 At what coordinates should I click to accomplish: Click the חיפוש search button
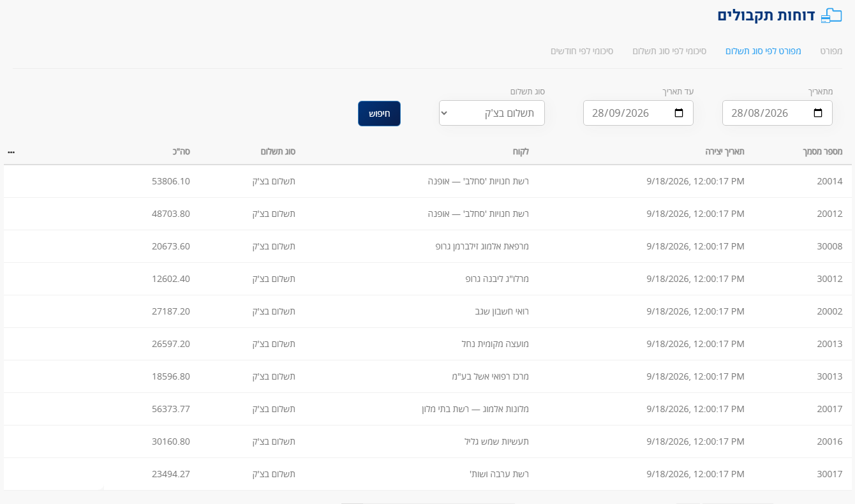click(x=379, y=114)
